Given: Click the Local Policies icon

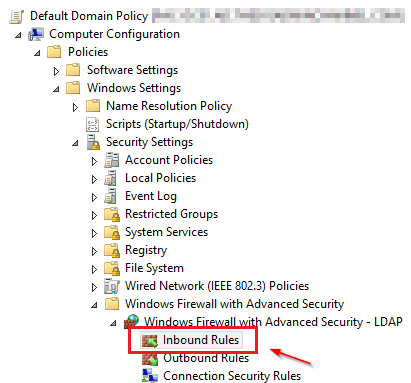Looking at the screenshot, I should pos(110,178).
